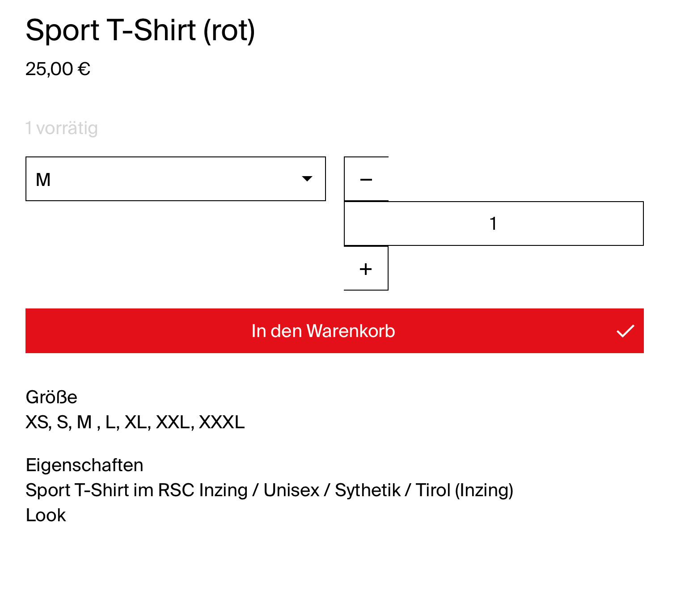Click XXXL in the size list text

222,422
